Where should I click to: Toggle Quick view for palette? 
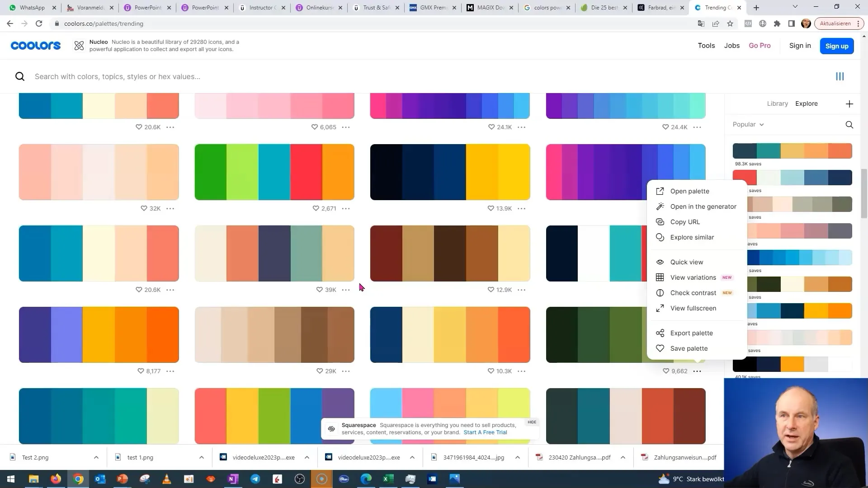(686, 262)
